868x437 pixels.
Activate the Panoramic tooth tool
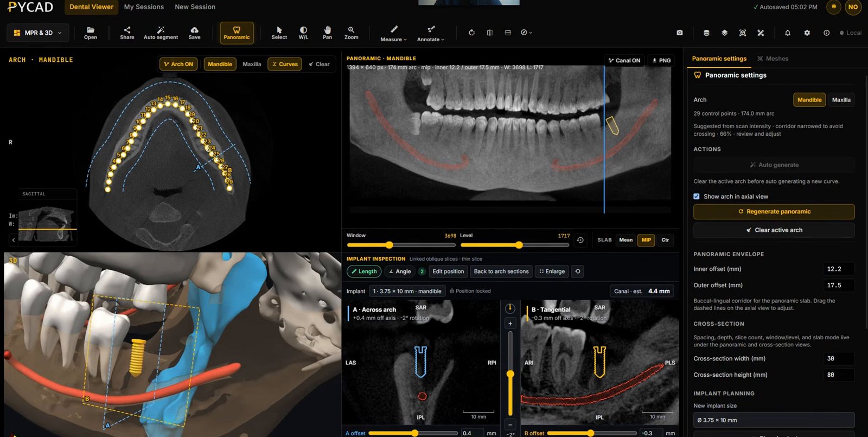[x=237, y=33]
